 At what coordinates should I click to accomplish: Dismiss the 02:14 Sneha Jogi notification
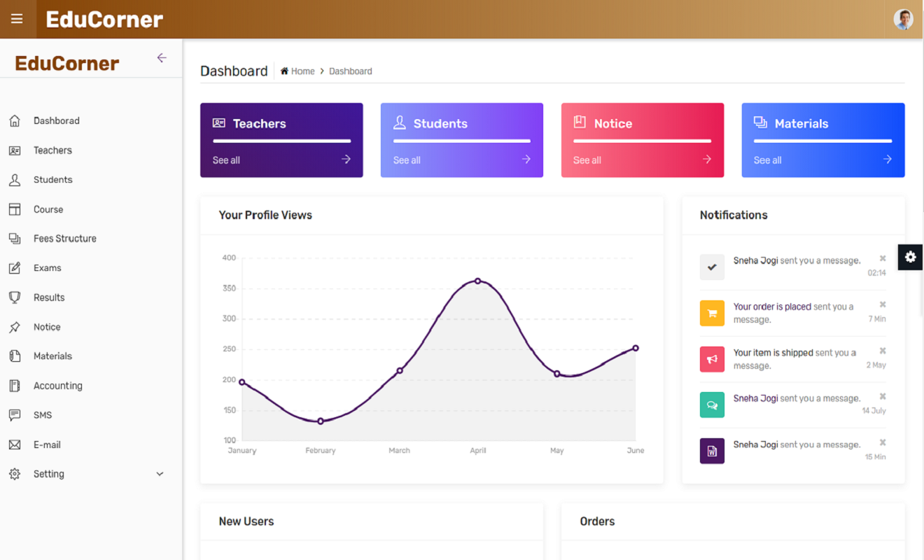coord(883,259)
